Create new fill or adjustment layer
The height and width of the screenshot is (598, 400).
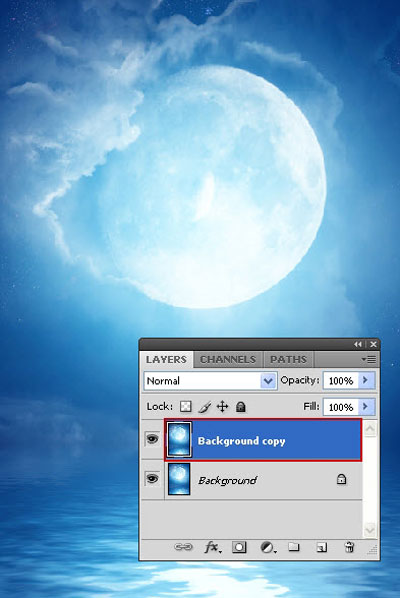pyautogui.click(x=268, y=548)
